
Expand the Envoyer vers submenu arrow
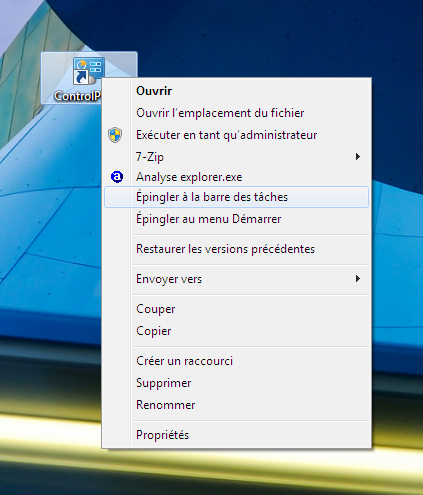358,278
